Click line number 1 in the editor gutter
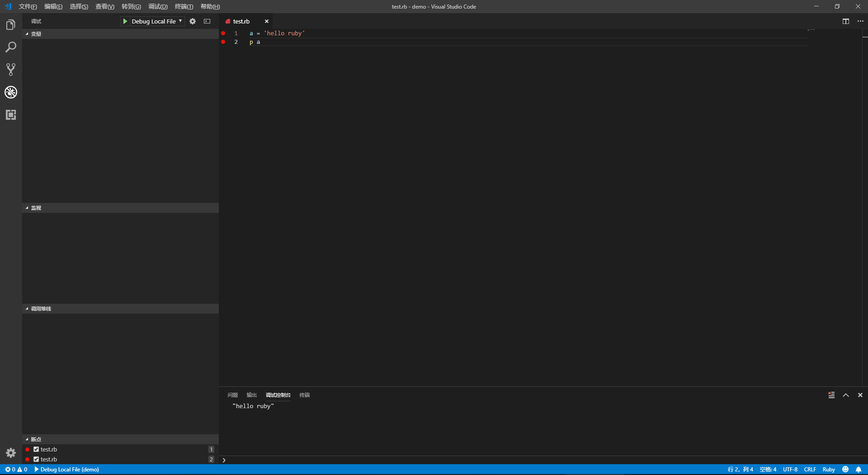The image size is (868, 475). (x=236, y=33)
